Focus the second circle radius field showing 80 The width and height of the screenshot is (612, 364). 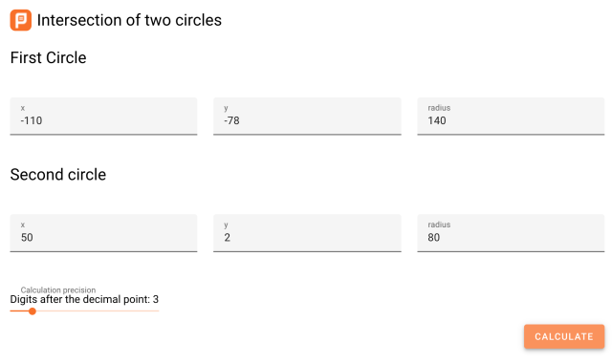[511, 233]
